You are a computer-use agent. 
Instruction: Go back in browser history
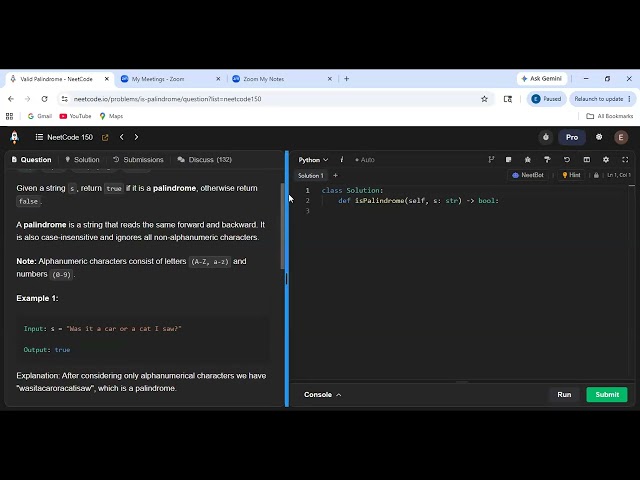click(11, 99)
